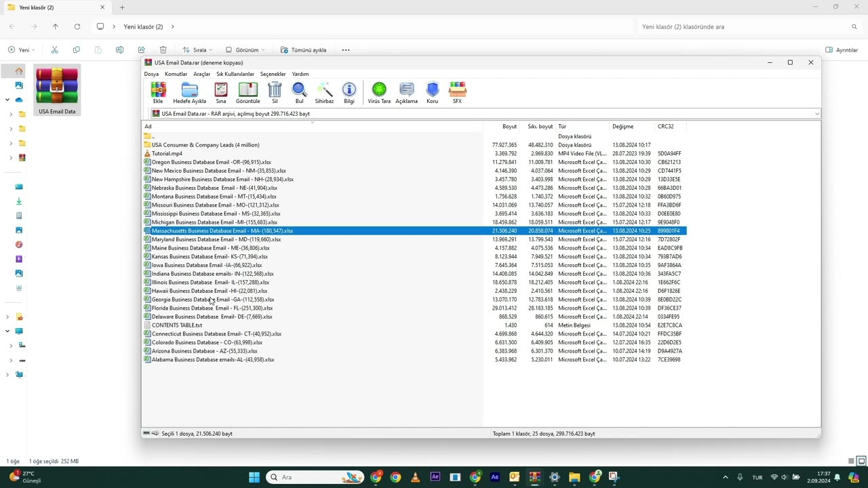
Task: Select the USA Email Data archive thumbnail
Action: 57,91
